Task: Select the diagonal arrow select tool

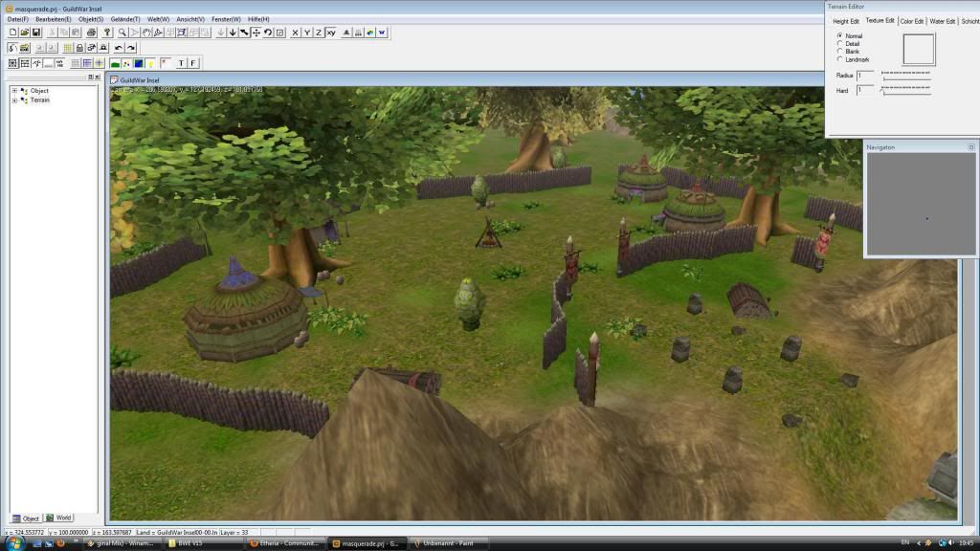Action: [x=244, y=33]
